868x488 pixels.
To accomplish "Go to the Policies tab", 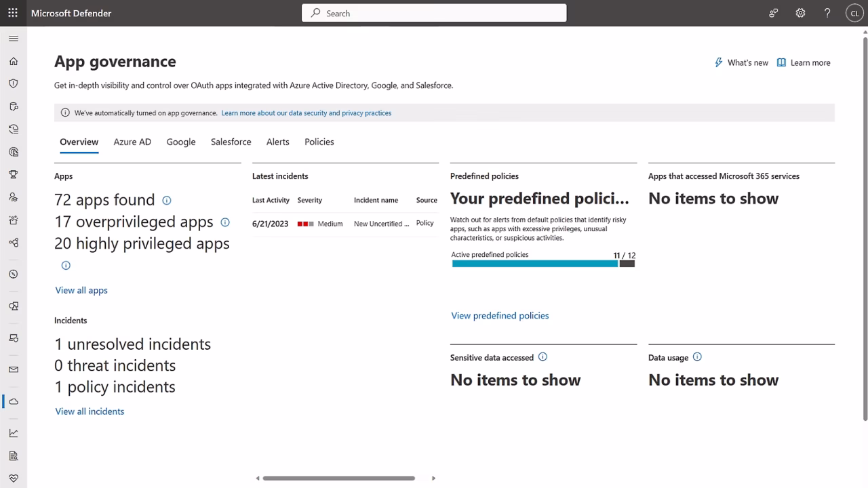I will (319, 142).
